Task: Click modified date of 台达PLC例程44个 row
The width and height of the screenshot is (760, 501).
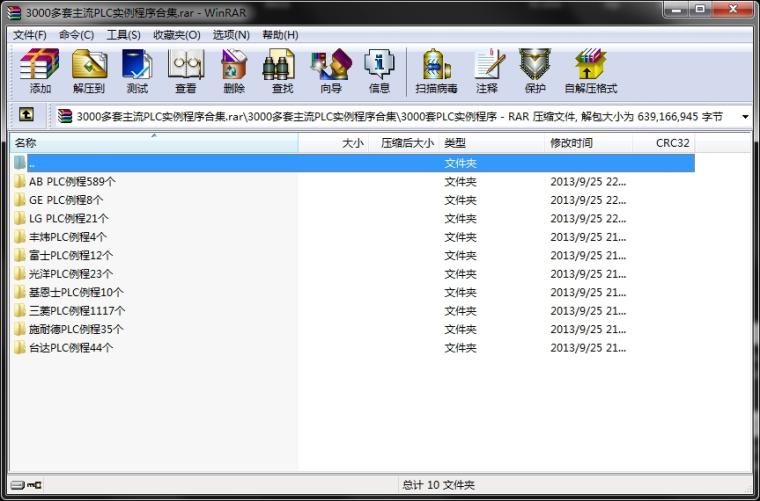Action: (588, 347)
